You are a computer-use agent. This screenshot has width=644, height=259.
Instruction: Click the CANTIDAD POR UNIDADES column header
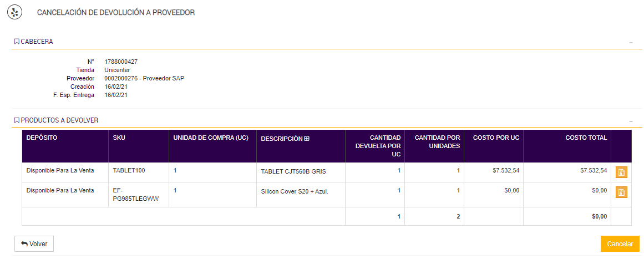[437, 141]
